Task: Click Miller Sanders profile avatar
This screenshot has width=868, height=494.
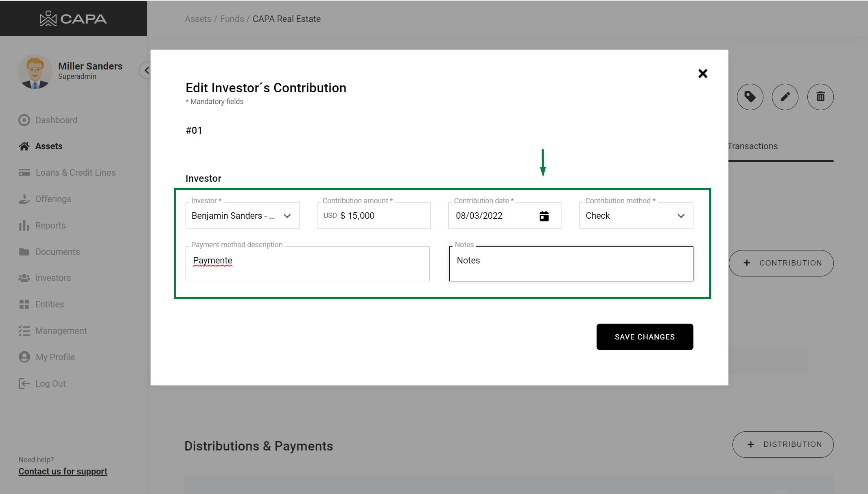Action: (35, 72)
